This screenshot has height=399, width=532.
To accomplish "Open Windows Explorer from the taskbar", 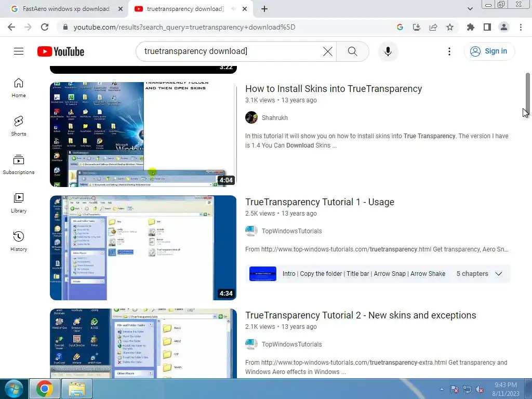I will pos(77,389).
